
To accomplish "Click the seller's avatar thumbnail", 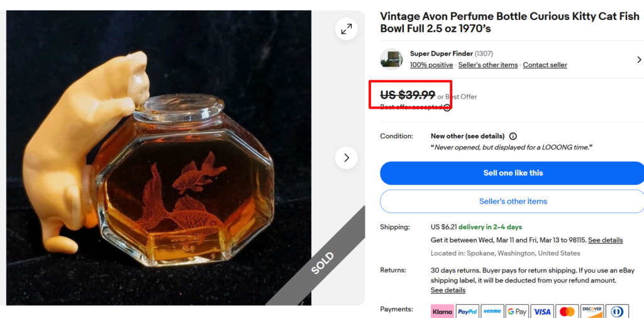I will 391,59.
